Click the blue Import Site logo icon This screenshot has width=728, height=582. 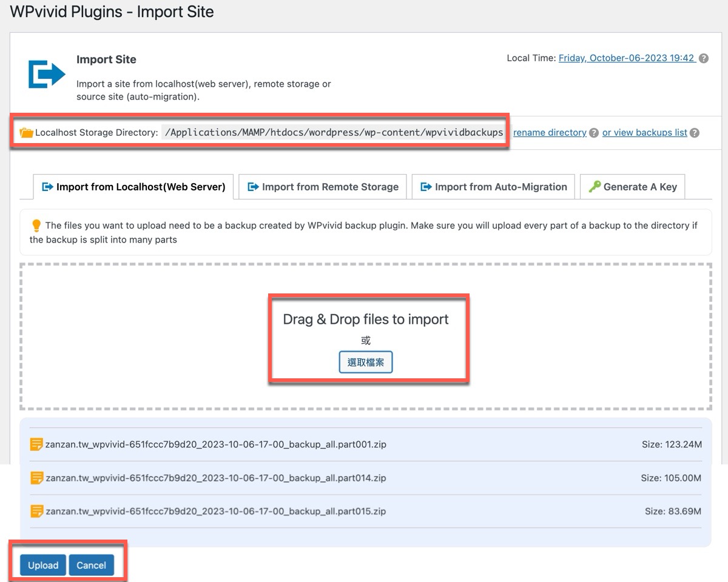click(x=47, y=74)
